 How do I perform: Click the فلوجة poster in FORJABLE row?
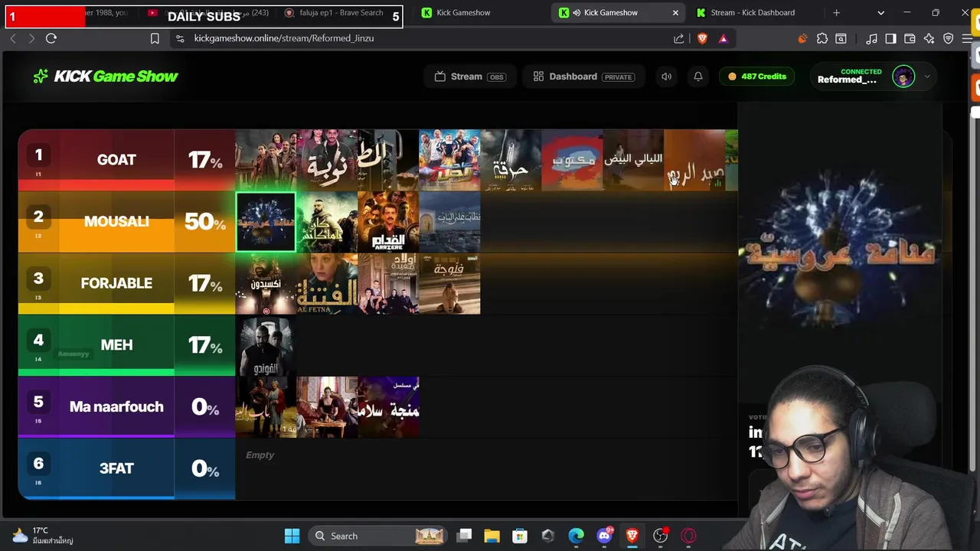point(449,284)
